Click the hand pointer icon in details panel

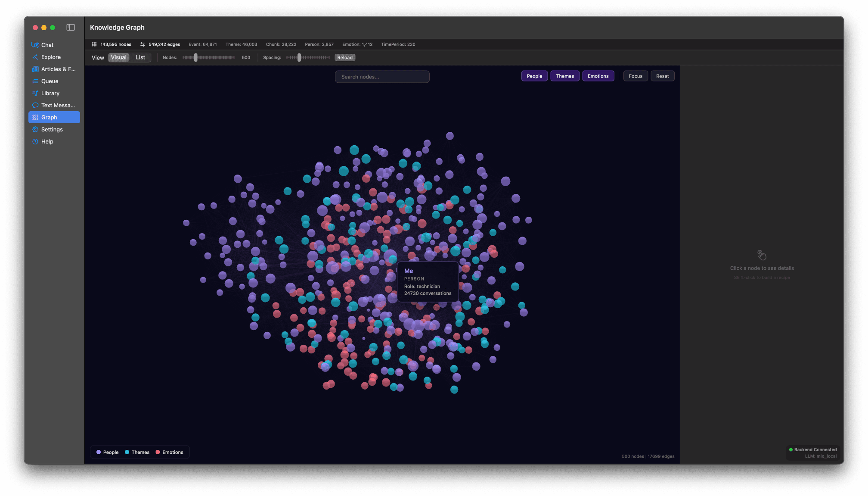(762, 255)
